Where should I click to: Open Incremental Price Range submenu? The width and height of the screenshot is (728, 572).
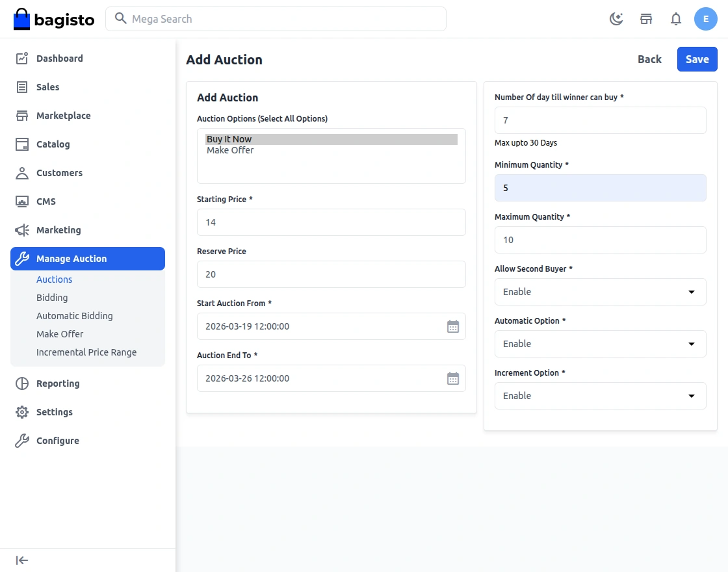(x=86, y=352)
